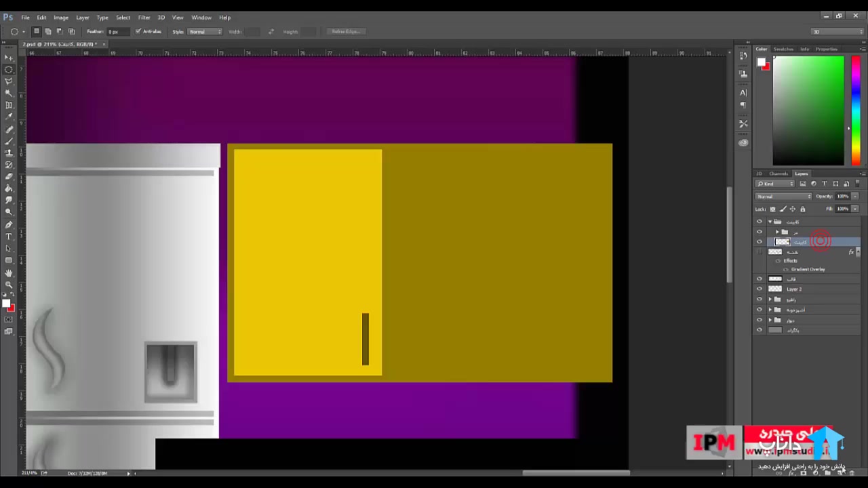The image size is (868, 488).
Task: Show the hidden layer with fx effects
Action: click(x=759, y=252)
